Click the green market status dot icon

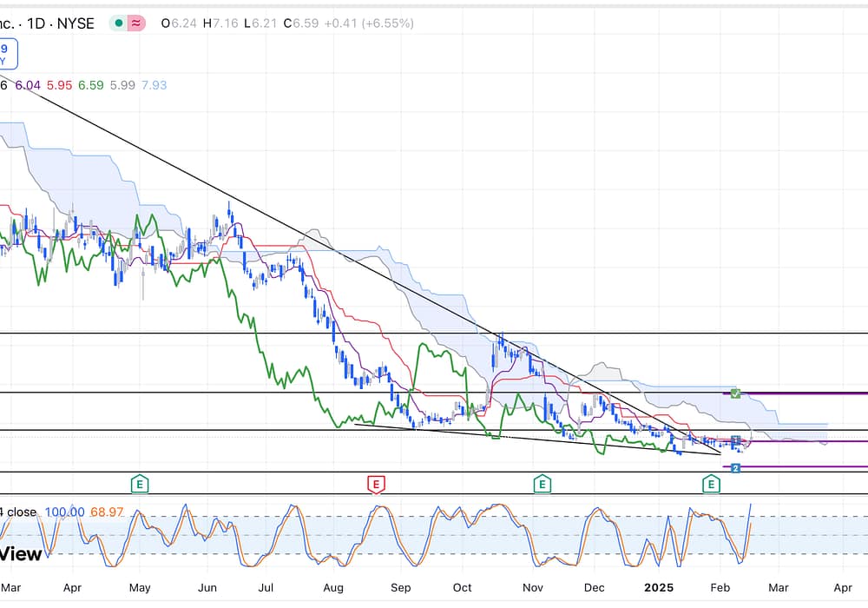pyautogui.click(x=120, y=24)
